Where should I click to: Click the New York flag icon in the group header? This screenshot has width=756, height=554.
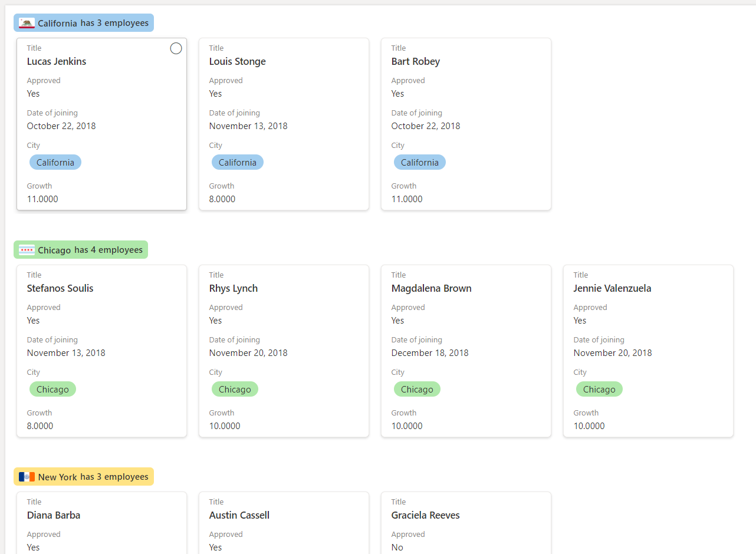click(26, 476)
